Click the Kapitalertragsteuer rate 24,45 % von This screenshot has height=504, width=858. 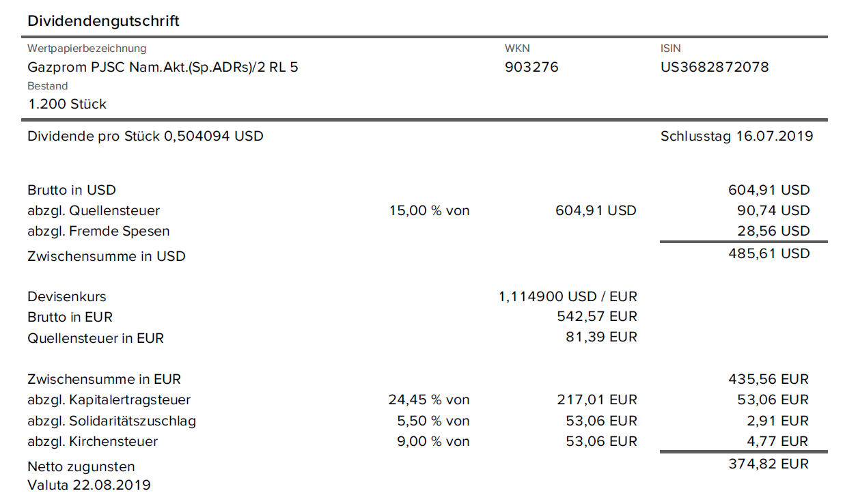pyautogui.click(x=429, y=400)
